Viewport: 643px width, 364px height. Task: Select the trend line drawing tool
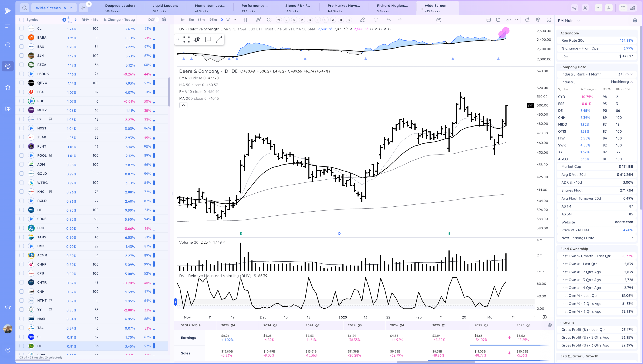tap(219, 40)
